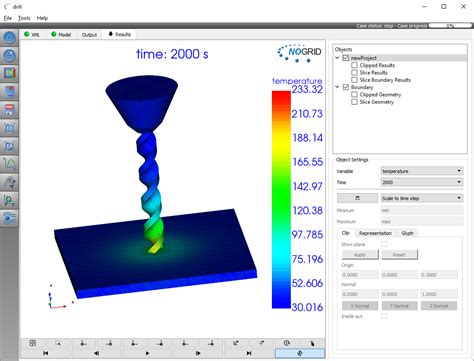Click the second axis view orientation icon
Image resolution: width=474 pixels, height=361 pixels.
(x=109, y=343)
